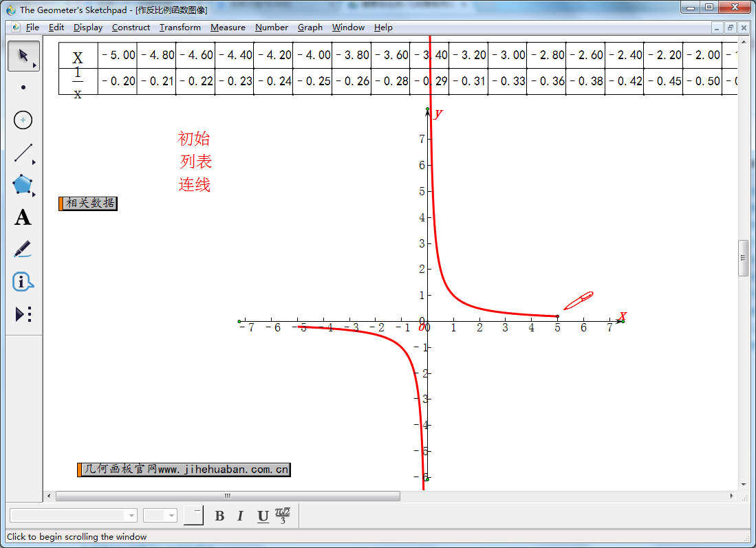
Task: Select the Text tool
Action: [23, 217]
